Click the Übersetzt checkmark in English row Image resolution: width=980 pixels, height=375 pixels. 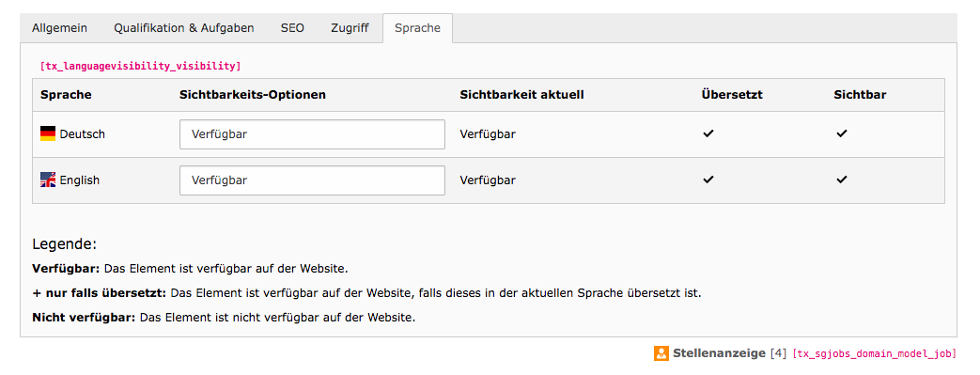[x=708, y=180]
